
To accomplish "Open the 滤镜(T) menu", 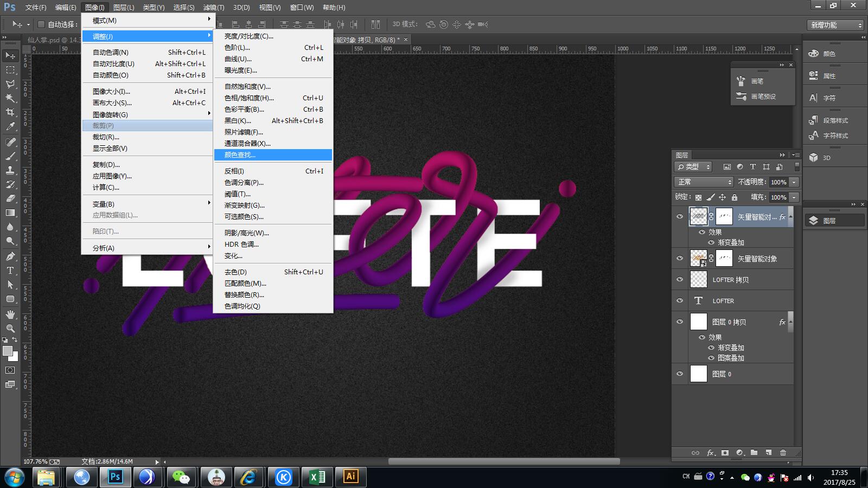I will [213, 8].
